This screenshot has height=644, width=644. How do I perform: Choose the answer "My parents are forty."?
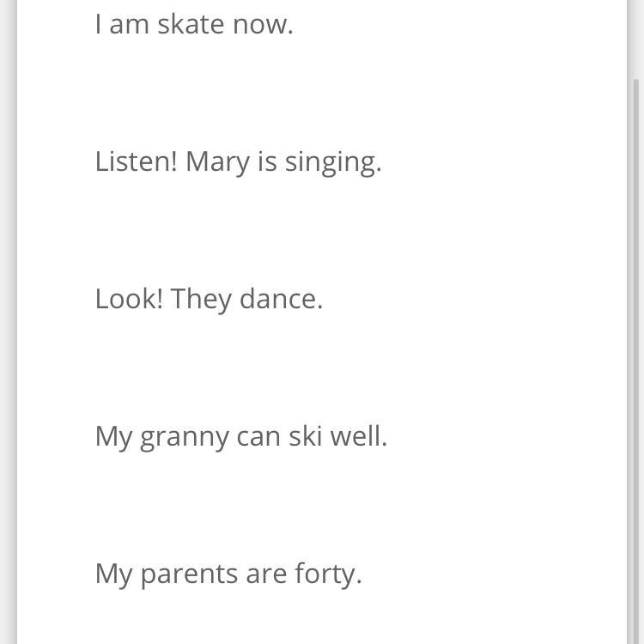coord(228,574)
